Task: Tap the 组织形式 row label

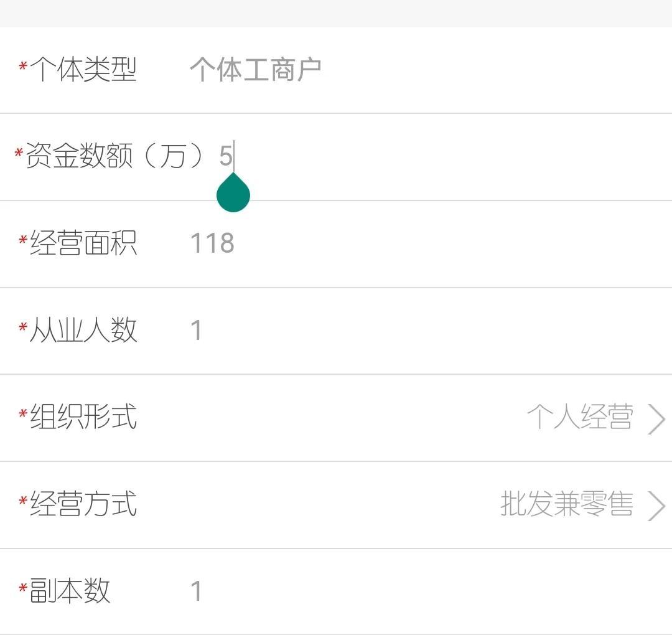Action: (83, 416)
